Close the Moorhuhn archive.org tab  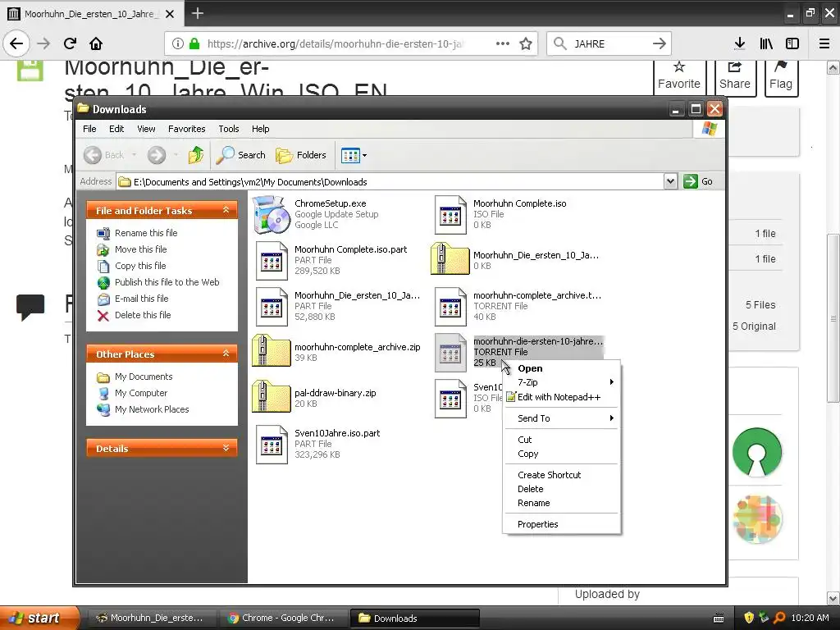pyautogui.click(x=170, y=14)
